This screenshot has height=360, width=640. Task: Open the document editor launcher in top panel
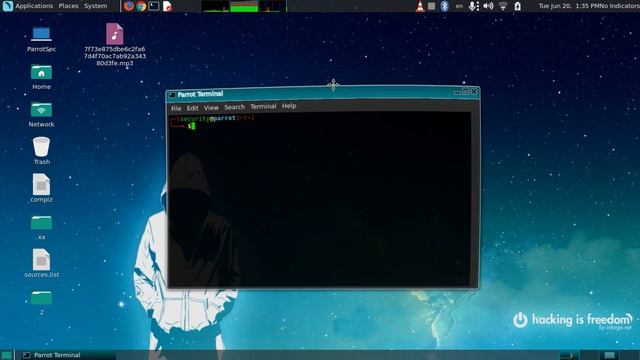[167, 6]
